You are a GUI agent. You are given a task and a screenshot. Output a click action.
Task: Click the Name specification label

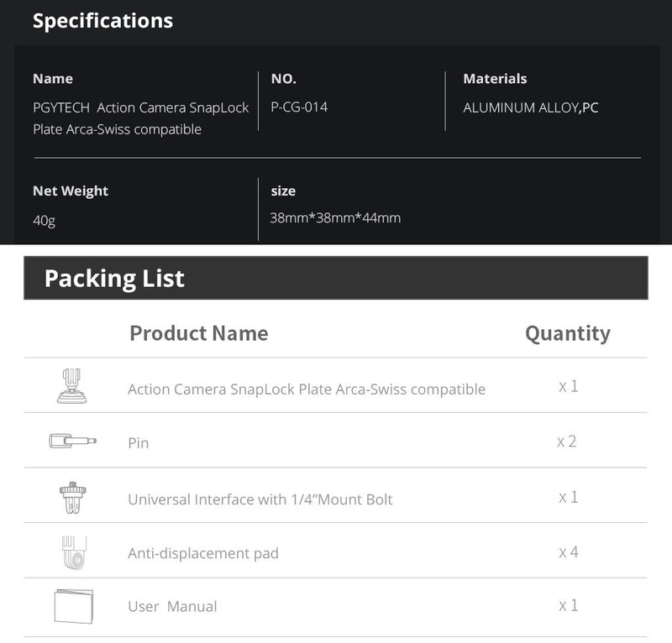[x=53, y=79]
